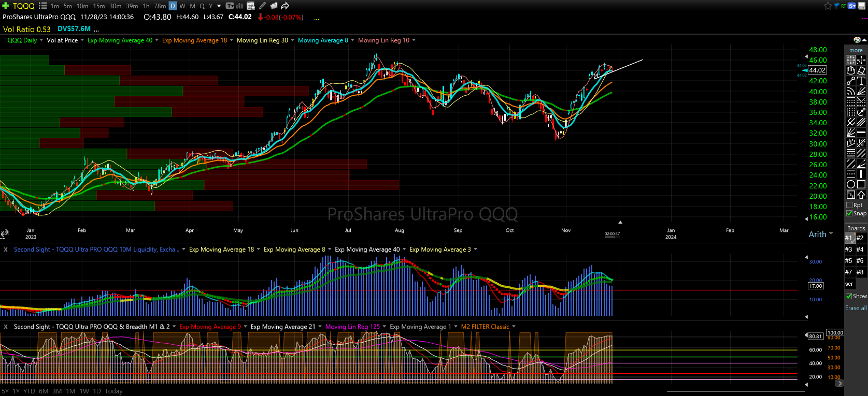
Task: Set chart range to 6M
Action: (x=44, y=391)
